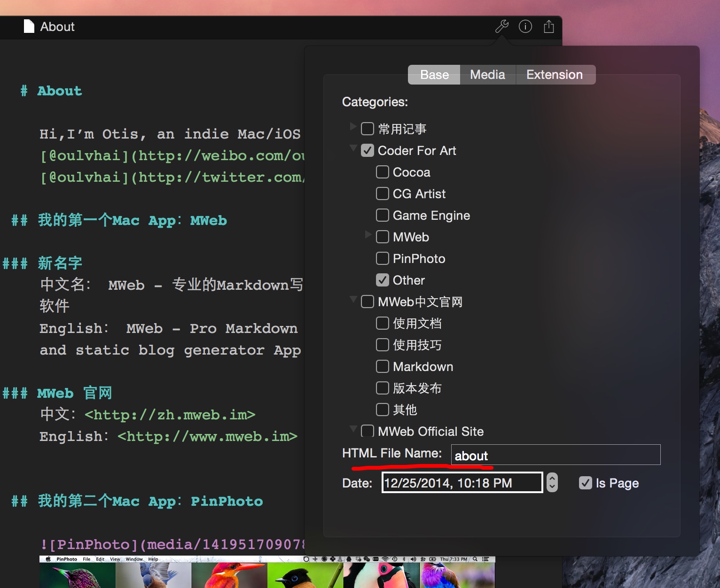Click the twitter.com @oulvhai link line
Viewport: 720px width, 588px height.
coord(172,177)
